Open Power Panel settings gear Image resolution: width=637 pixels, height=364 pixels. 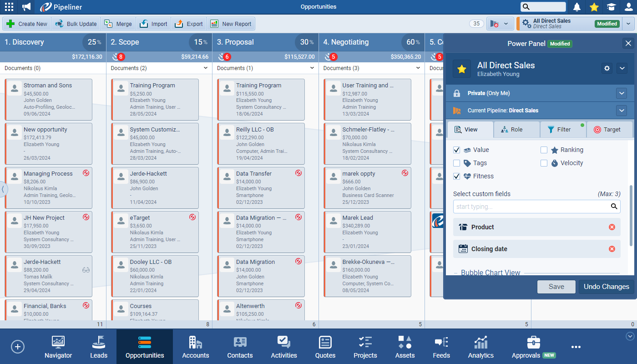click(x=607, y=68)
